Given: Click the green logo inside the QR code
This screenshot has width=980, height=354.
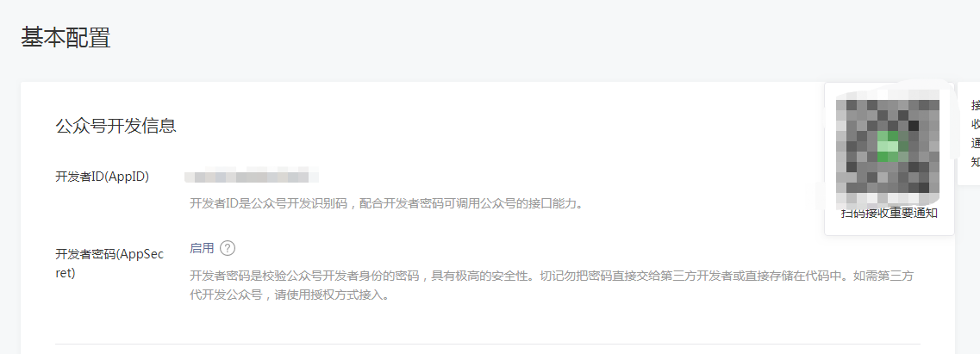Looking at the screenshot, I should click(888, 146).
